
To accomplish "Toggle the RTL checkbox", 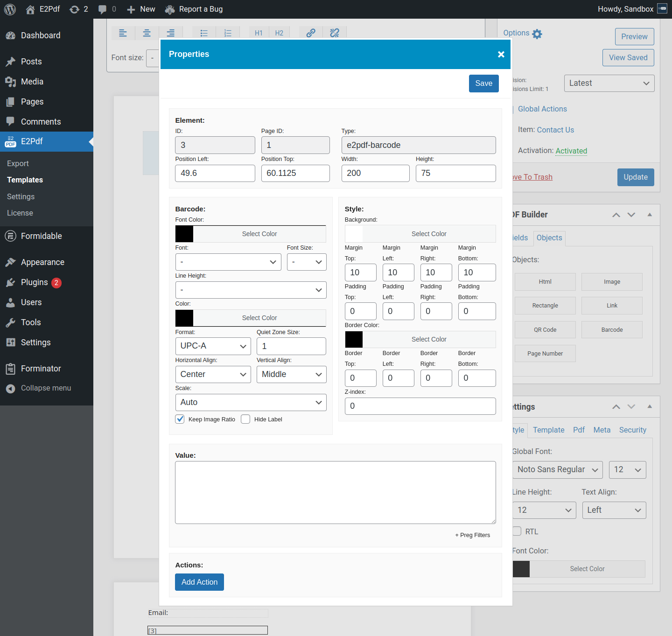I will click(x=517, y=531).
